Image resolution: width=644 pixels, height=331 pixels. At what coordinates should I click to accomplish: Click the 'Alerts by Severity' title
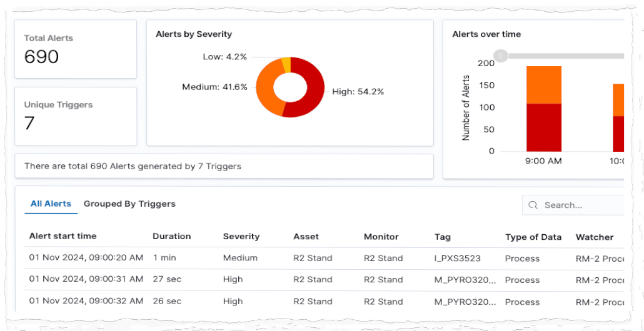click(x=194, y=34)
